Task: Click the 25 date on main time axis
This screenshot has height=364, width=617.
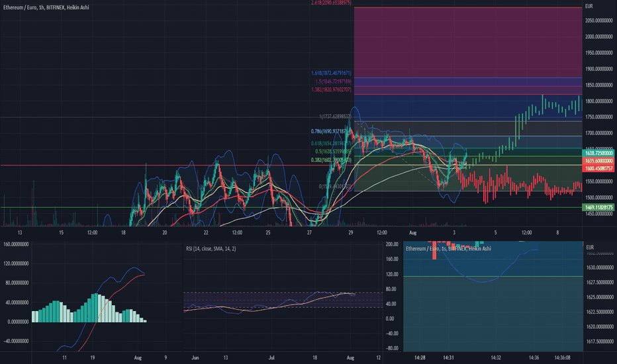Action: 268,232
